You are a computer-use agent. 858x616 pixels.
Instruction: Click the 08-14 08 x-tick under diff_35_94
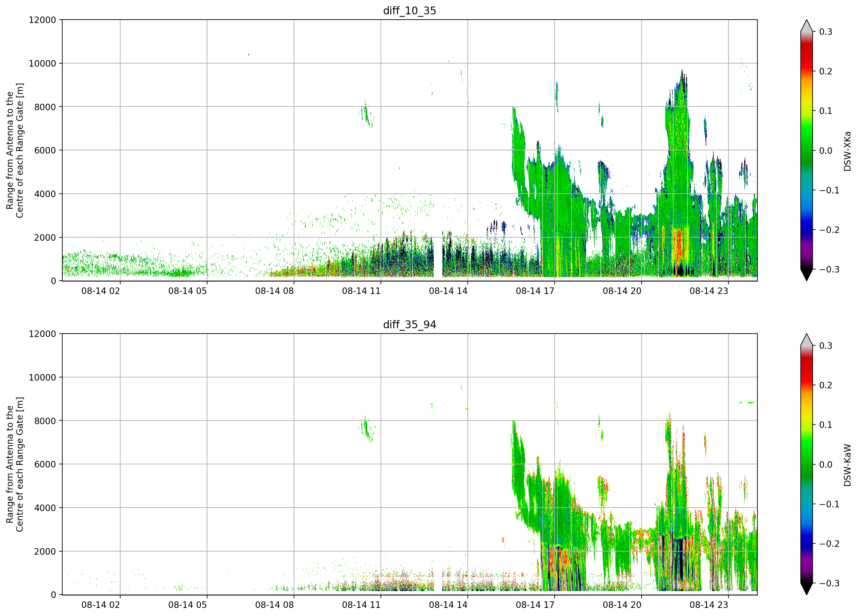[274, 605]
